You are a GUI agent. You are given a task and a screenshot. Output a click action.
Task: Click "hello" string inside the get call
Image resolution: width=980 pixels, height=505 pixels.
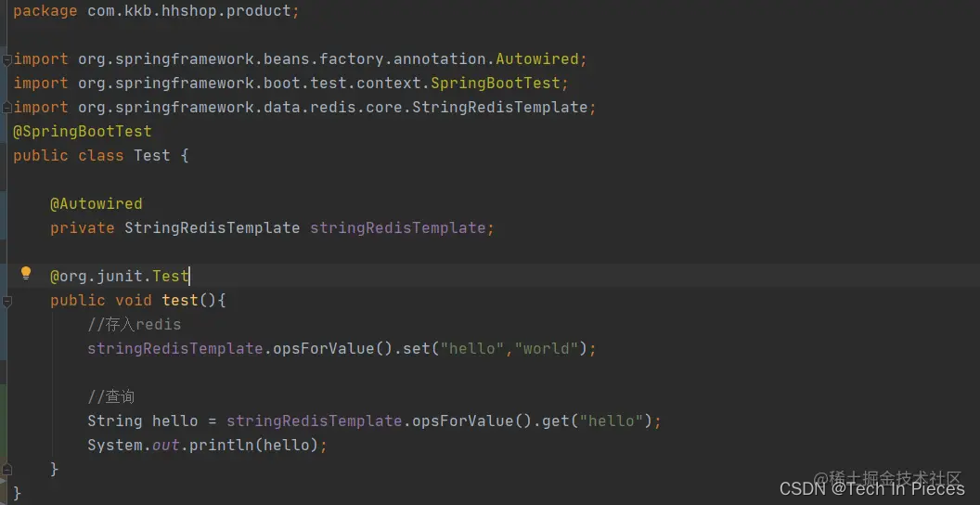pos(612,421)
